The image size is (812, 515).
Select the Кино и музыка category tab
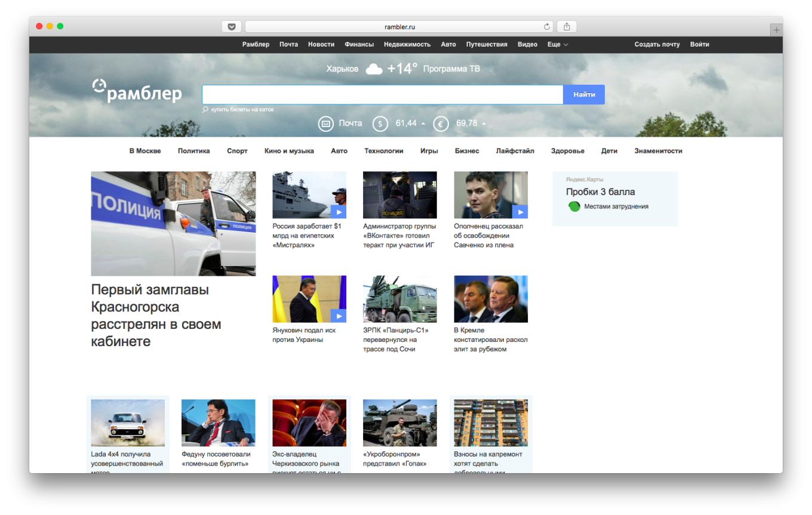[289, 151]
